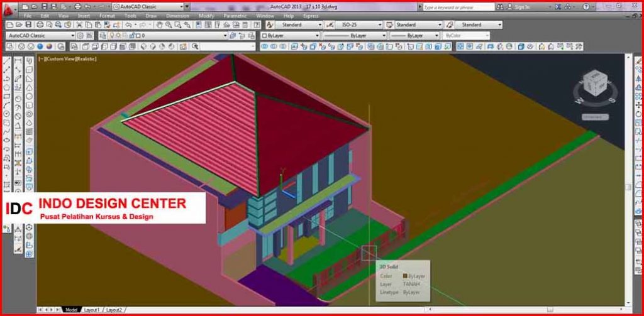Click the horizontal scrollbar thumb at bottom
The image size is (644, 316).
(550, 310)
